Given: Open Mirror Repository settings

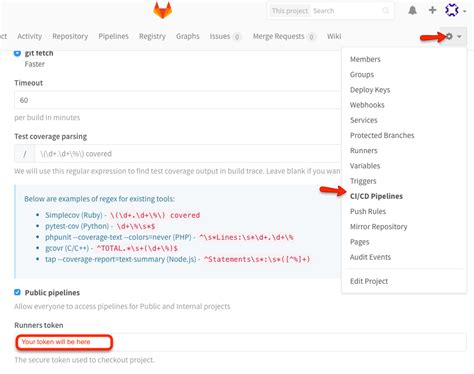Looking at the screenshot, I should (x=378, y=227).
